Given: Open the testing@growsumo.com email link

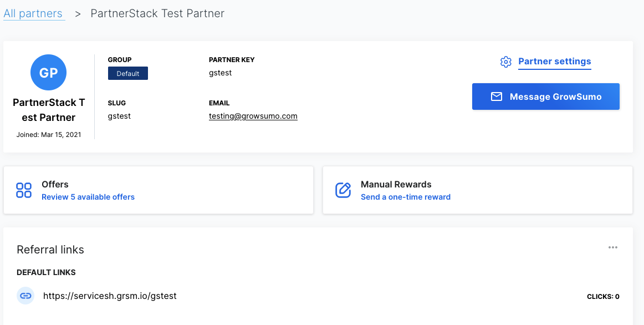Looking at the screenshot, I should pyautogui.click(x=253, y=116).
